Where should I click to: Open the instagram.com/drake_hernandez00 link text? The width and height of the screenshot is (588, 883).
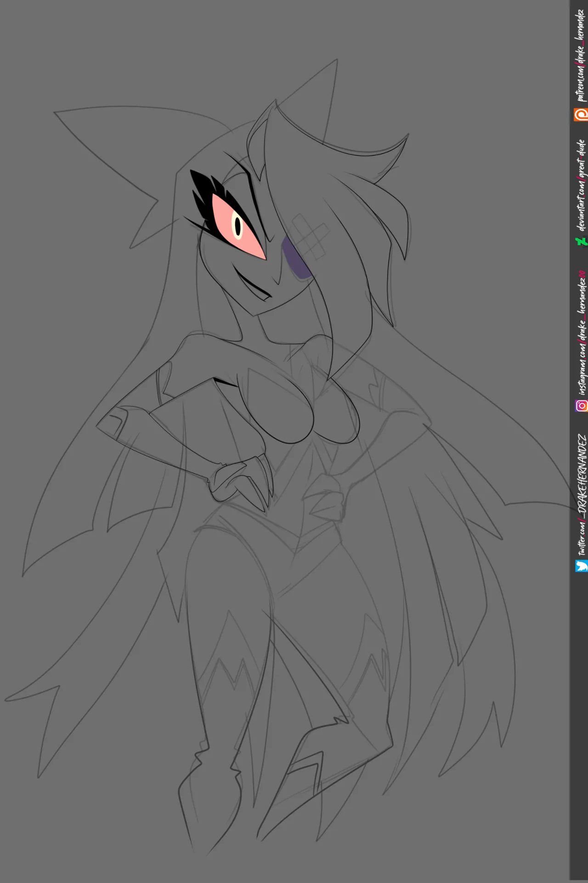click(581, 332)
